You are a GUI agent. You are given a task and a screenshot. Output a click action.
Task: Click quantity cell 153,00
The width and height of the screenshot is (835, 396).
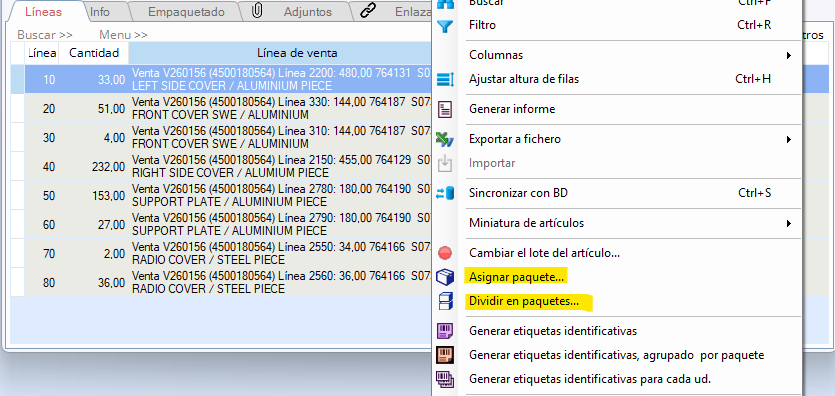pyautogui.click(x=94, y=195)
